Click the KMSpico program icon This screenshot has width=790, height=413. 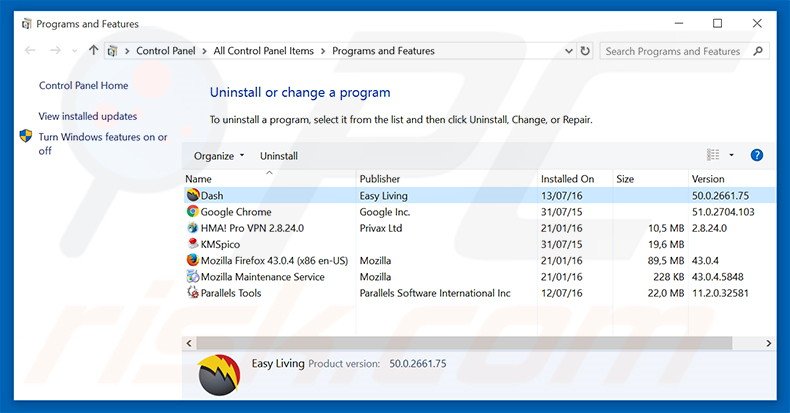click(192, 244)
